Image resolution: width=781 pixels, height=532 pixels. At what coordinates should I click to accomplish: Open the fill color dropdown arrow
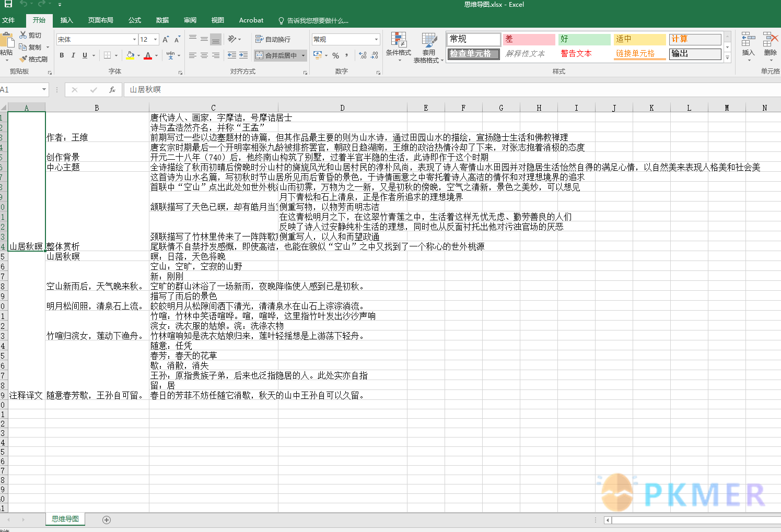[138, 55]
